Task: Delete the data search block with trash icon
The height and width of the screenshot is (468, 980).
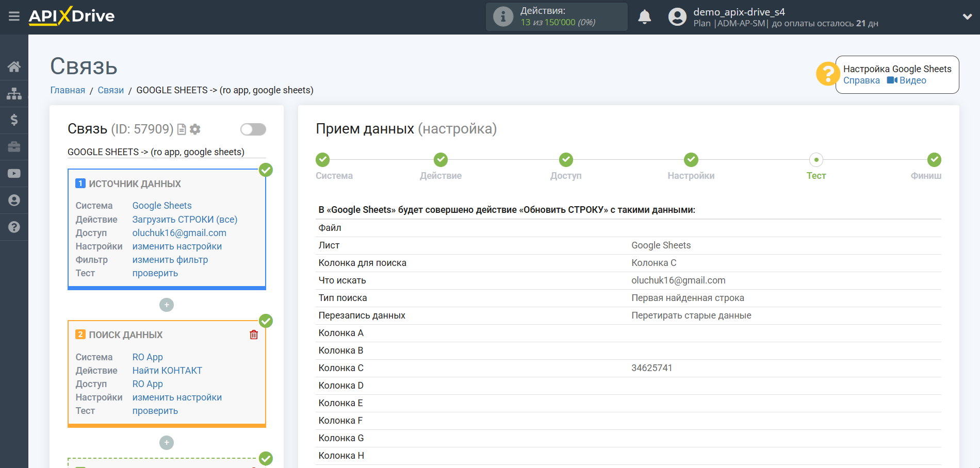Action: click(254, 335)
